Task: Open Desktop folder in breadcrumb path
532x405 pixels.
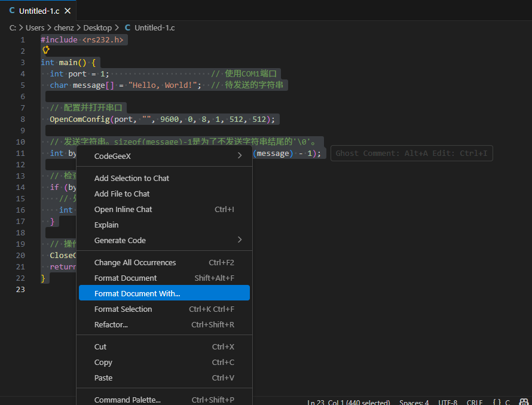Action: click(x=97, y=28)
